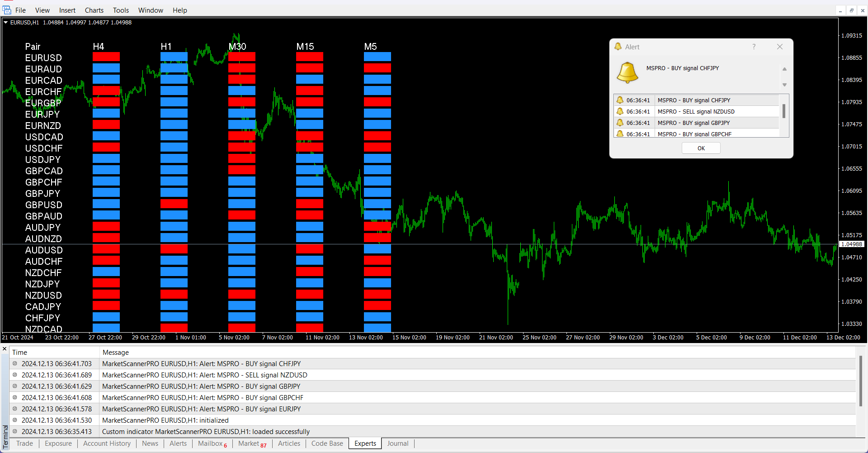Screen dimensions: 868x453
Task: Open the Charts menu
Action: (94, 10)
